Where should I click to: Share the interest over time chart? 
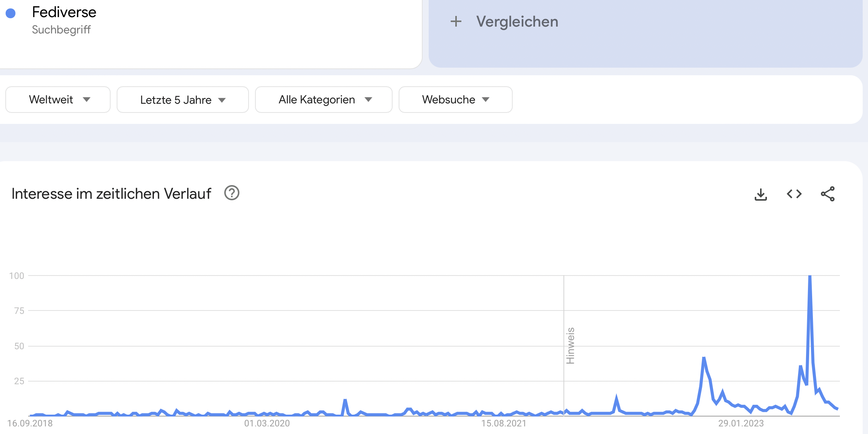828,194
